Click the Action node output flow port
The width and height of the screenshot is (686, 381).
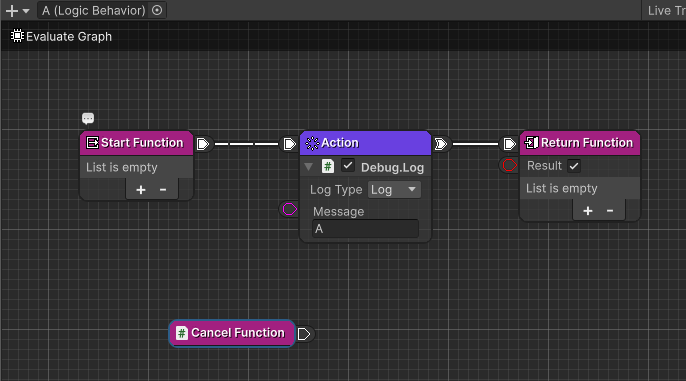click(x=441, y=144)
